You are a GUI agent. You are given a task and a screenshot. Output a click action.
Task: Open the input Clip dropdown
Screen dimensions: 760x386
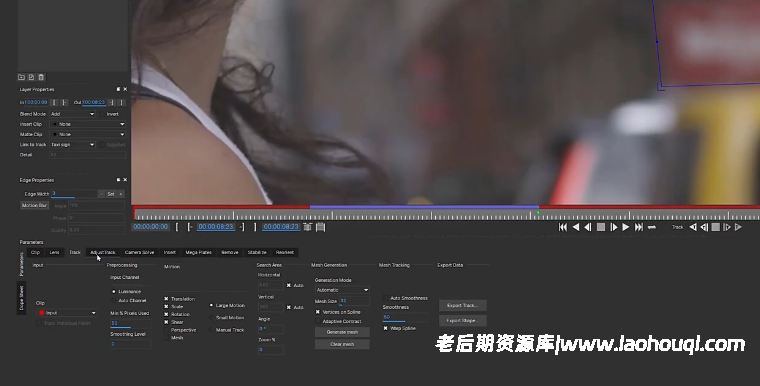(x=67, y=313)
